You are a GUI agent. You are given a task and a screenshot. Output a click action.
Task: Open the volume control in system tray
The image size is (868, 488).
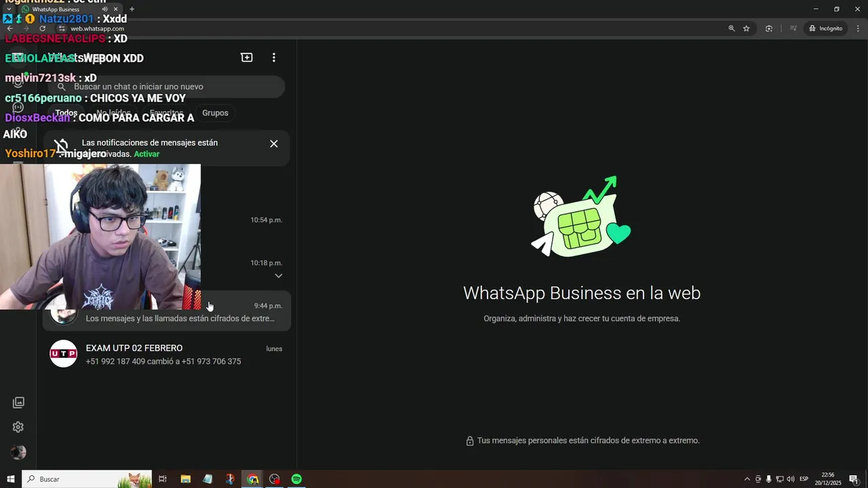pos(791,479)
